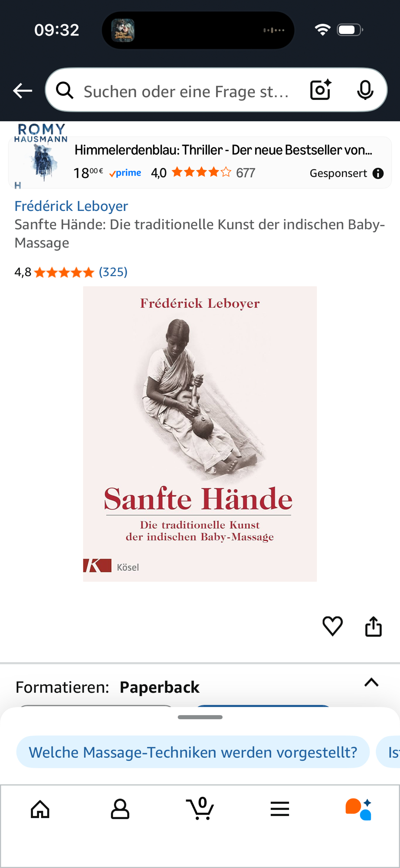The image size is (400, 868).
Task: Add book to wishlist with heart icon
Action: 333,626
